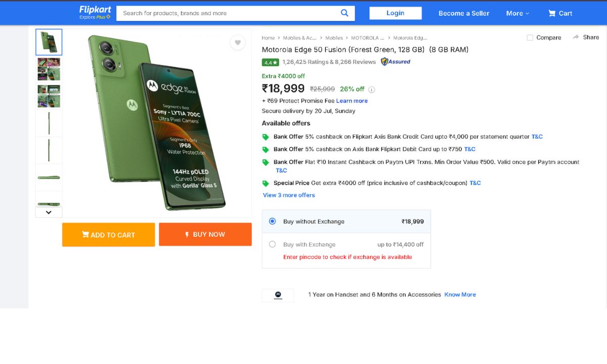Tick the Compare checkbox

point(530,37)
